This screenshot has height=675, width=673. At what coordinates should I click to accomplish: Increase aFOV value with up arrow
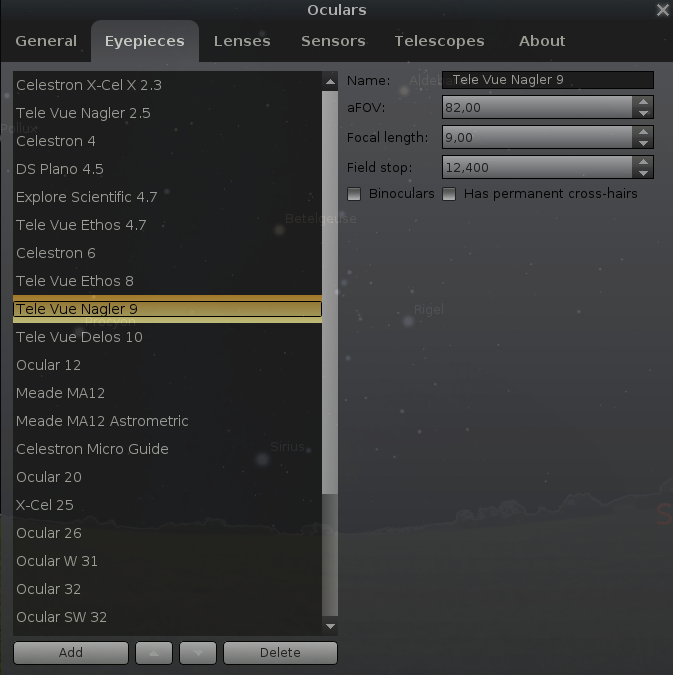(x=643, y=102)
